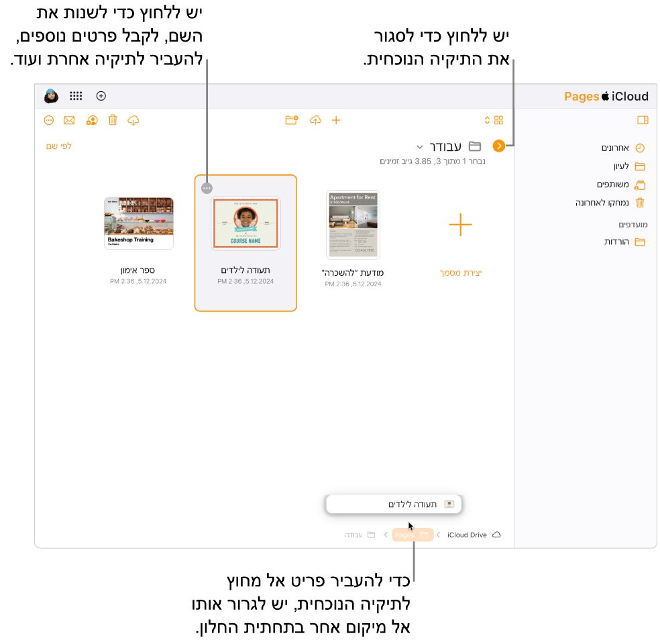Image resolution: width=660 pixels, height=644 pixels.
Task: Create a new folder with folder-plus icon
Action: [291, 120]
